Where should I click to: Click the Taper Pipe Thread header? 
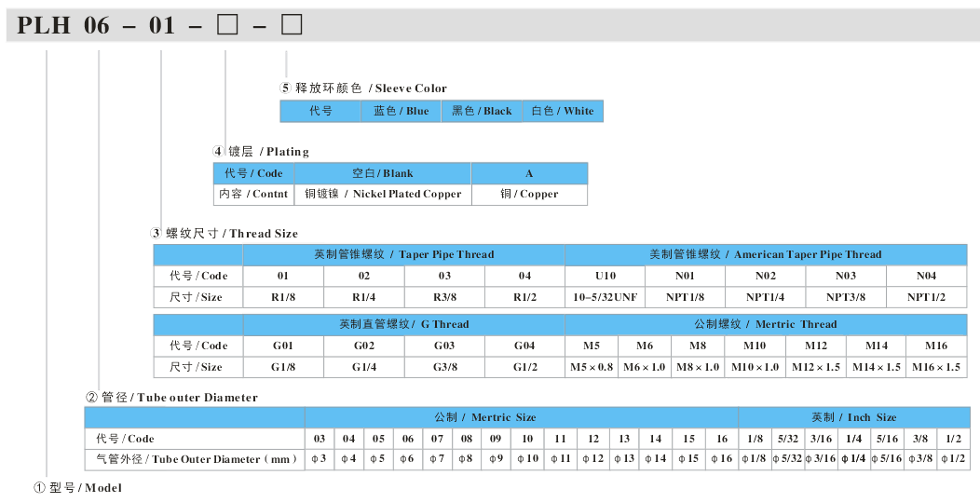coord(403,254)
